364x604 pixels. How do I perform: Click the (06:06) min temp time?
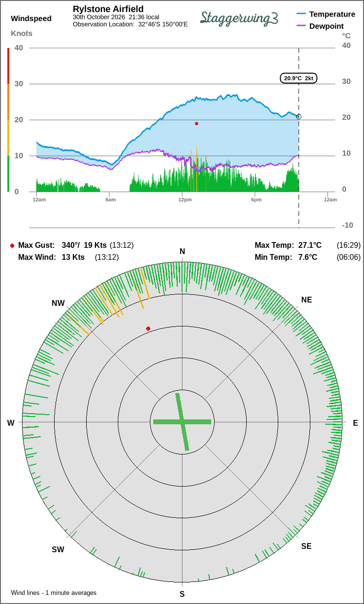pyautogui.click(x=349, y=257)
